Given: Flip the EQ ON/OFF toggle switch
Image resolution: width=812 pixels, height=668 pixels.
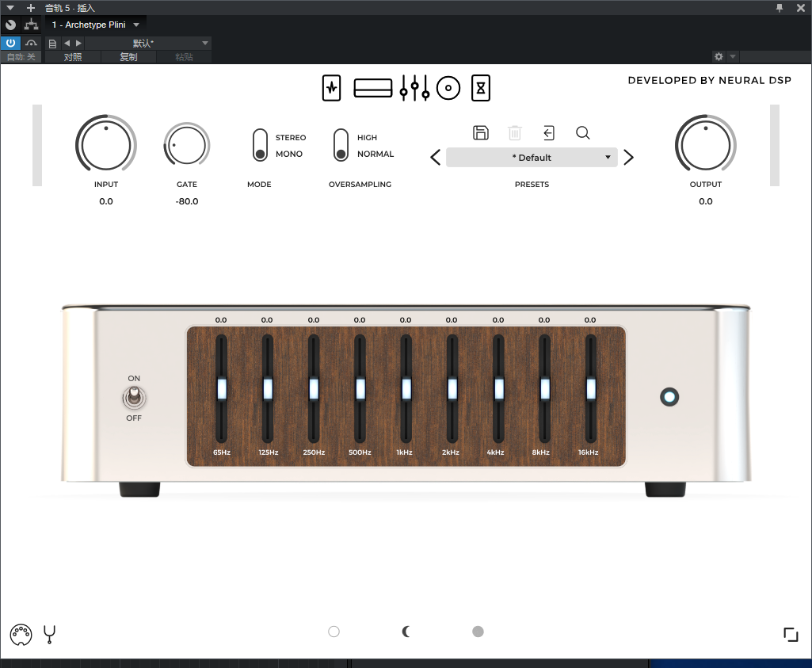Looking at the screenshot, I should [134, 398].
